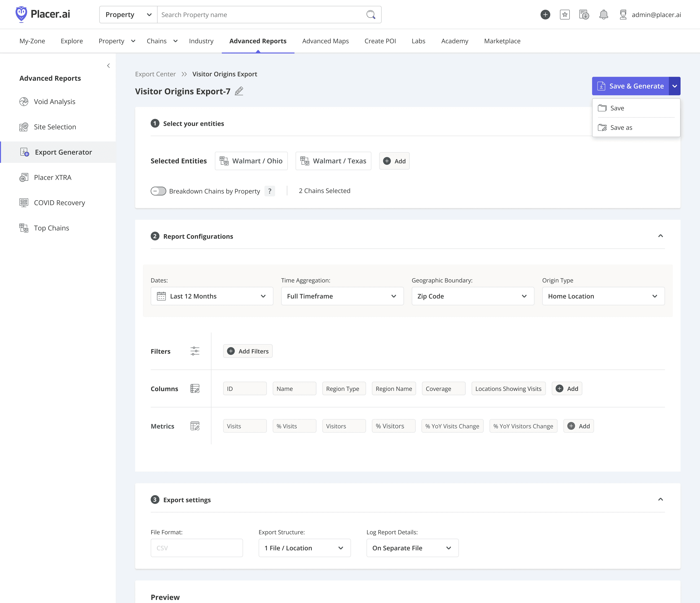The width and height of the screenshot is (700, 603).
Task: Open the notifications bell
Action: click(x=603, y=15)
